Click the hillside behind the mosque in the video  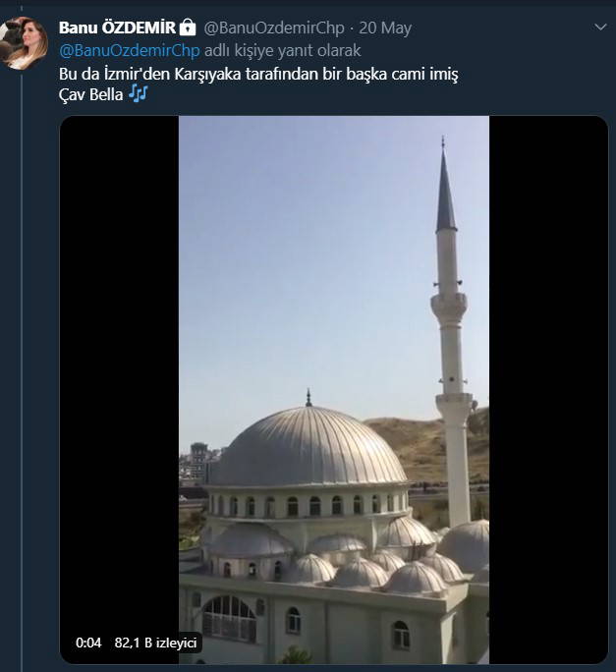[413, 442]
